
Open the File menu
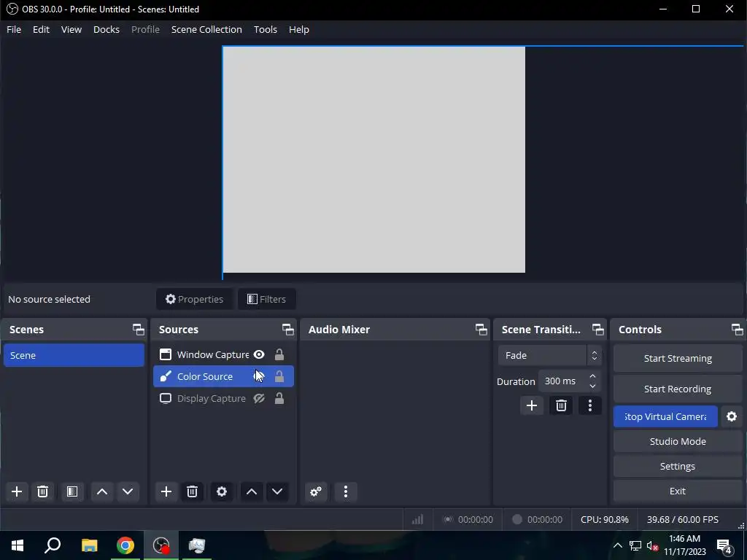pos(14,29)
